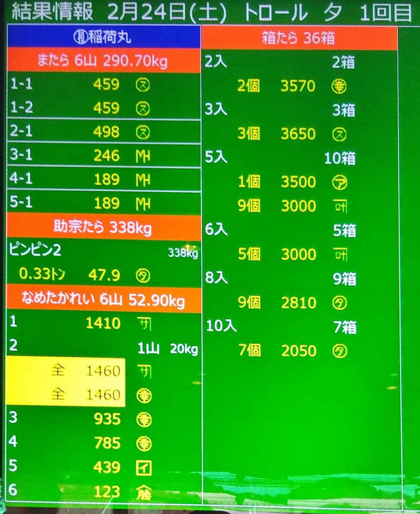Click the buyer mark in row 1-1
Screen dimensions: 420x514
click(144, 84)
